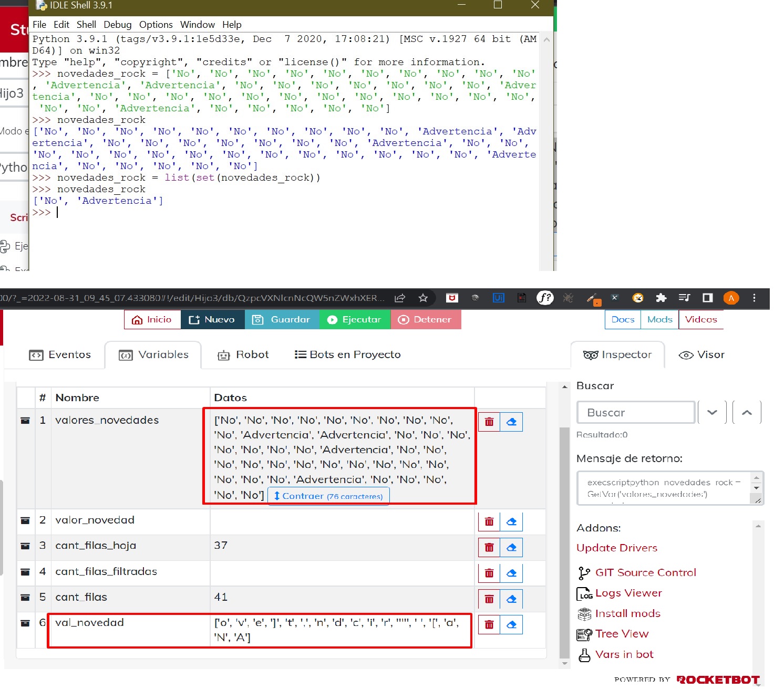
Task: Click the share page icon in address bar
Action: 400,298
